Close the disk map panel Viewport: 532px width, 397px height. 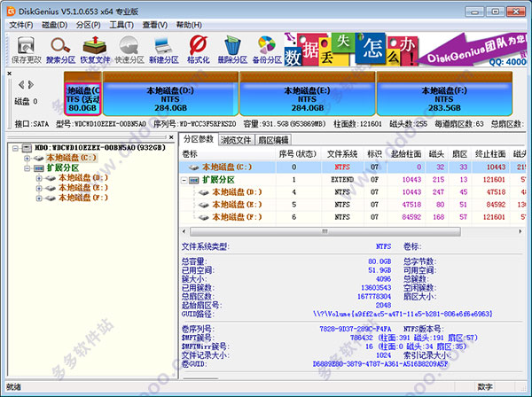(10, 74)
